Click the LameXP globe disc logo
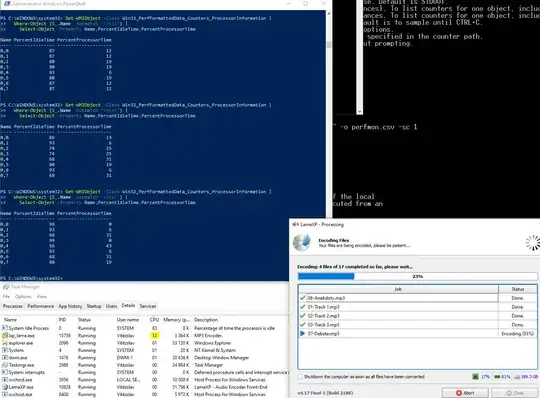The width and height of the screenshot is (540, 398). pos(302,242)
